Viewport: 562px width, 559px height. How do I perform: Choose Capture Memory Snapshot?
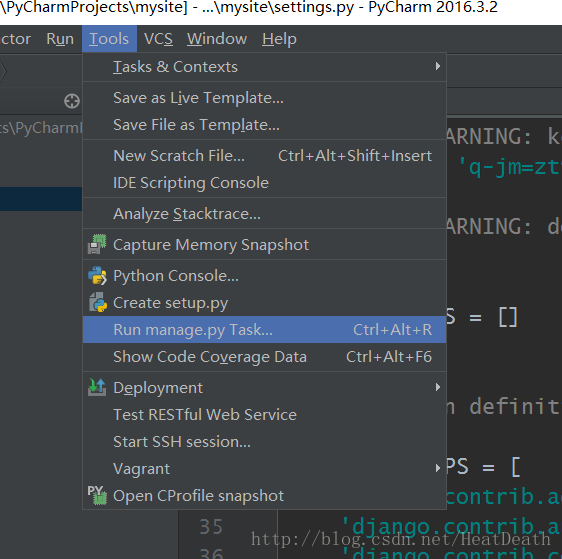[x=264, y=245]
